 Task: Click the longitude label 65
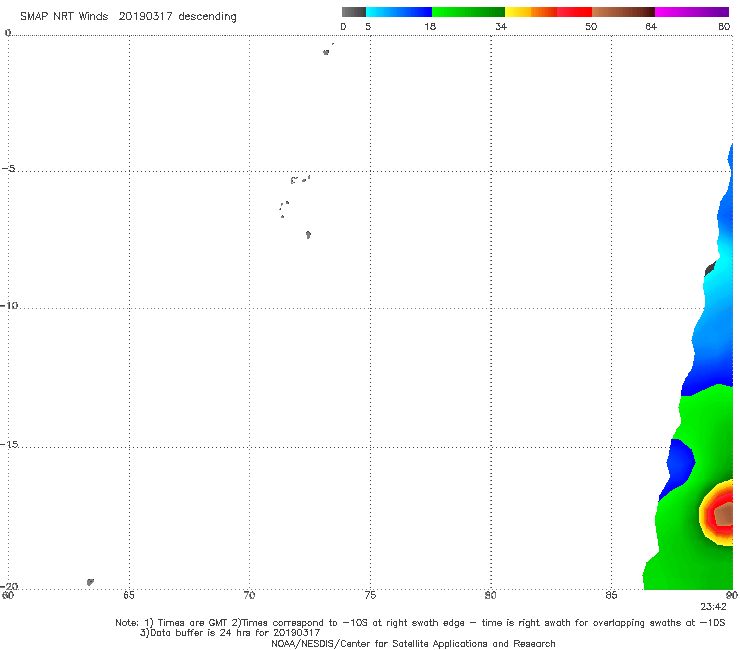[129, 595]
